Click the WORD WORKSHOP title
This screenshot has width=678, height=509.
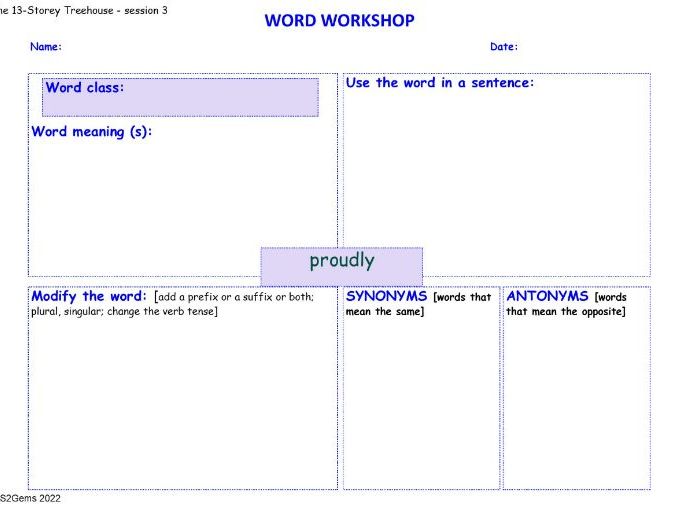tap(339, 21)
